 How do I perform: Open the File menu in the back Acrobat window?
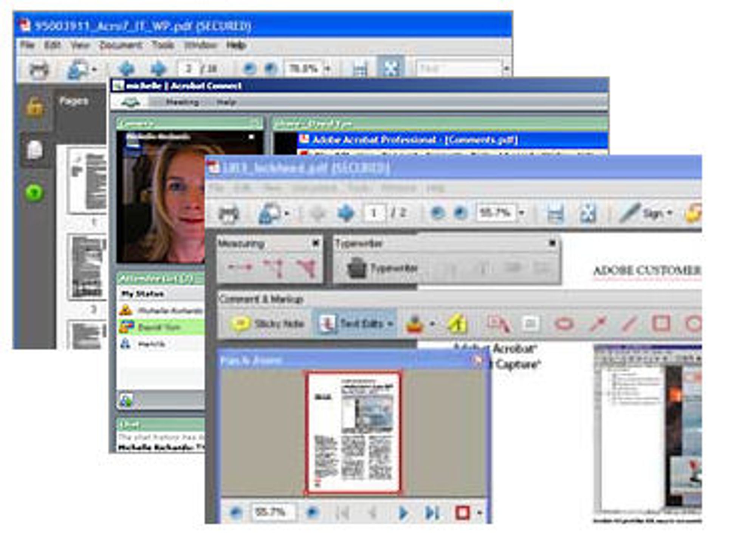coord(27,45)
